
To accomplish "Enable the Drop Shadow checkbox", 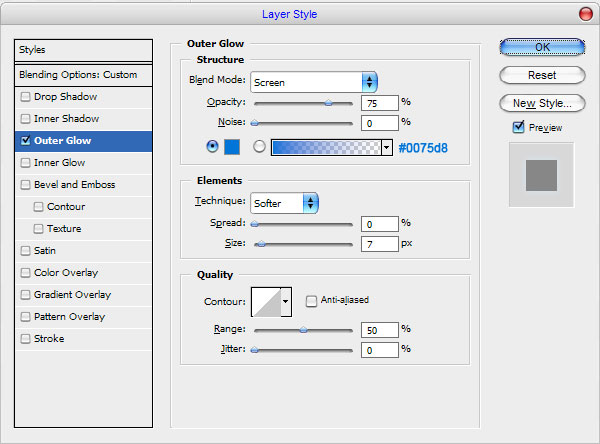I will [x=26, y=97].
